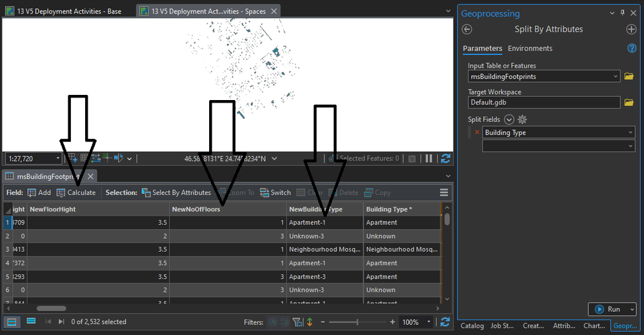The image size is (644, 335).
Task: Sort by the NewFloorHight column header
Action: click(98, 209)
